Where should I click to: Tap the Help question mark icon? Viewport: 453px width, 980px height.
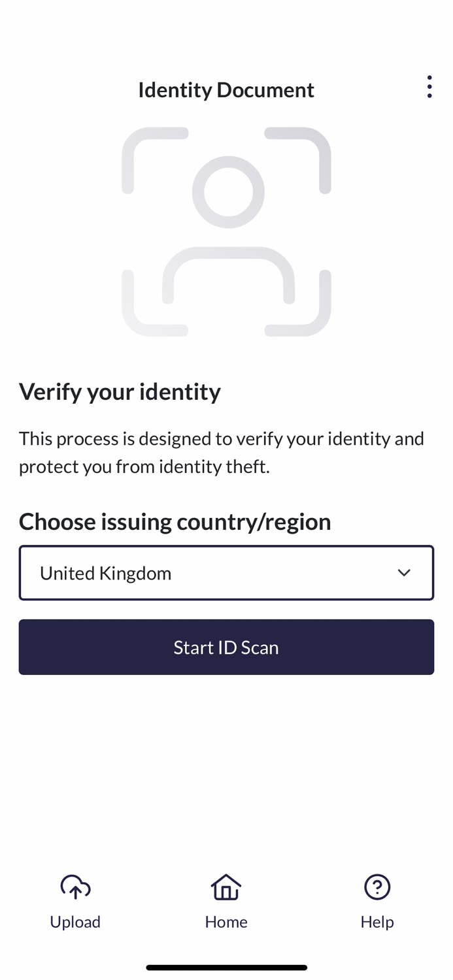coord(377,887)
